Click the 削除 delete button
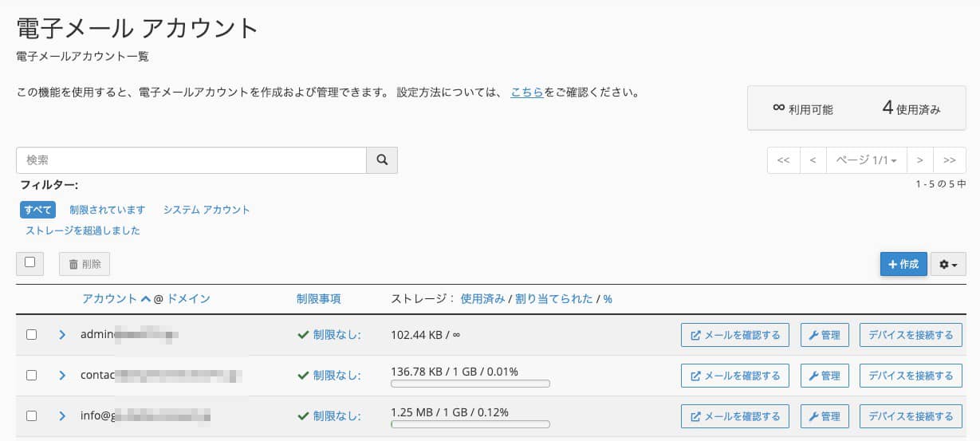 pyautogui.click(x=85, y=264)
